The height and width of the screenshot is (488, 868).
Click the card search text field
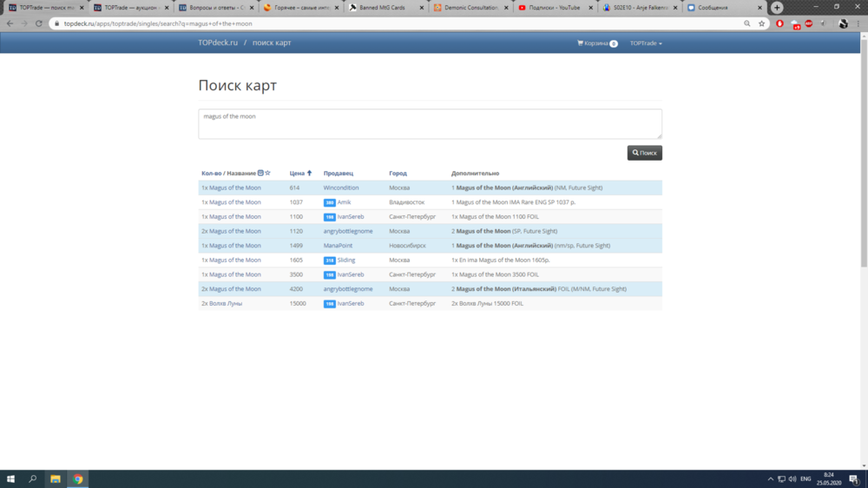430,123
